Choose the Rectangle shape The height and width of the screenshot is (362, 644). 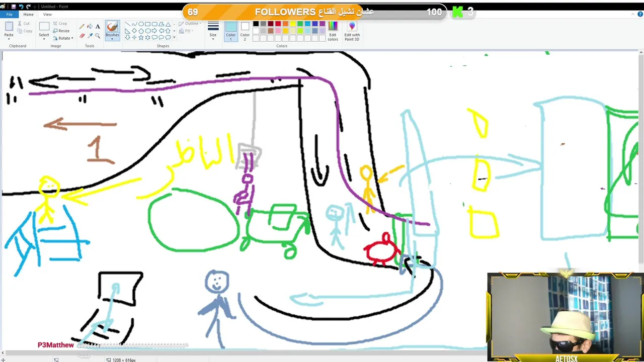pyautogui.click(x=148, y=24)
